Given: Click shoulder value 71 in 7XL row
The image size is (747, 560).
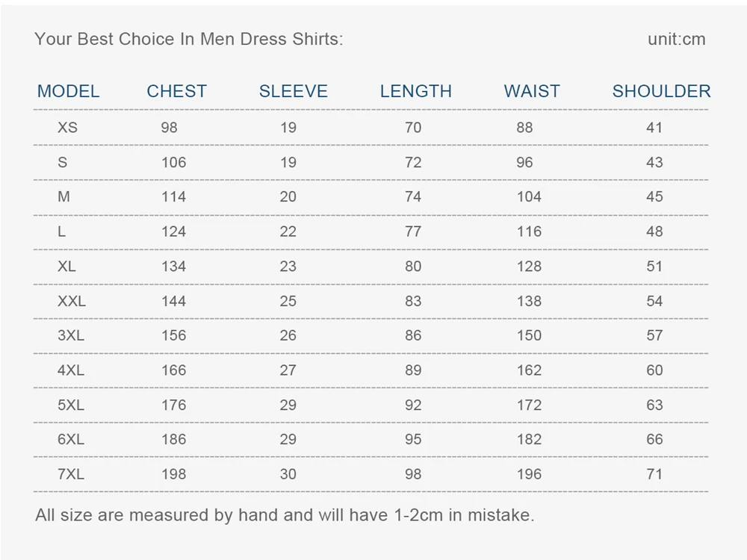Looking at the screenshot, I should (654, 474).
